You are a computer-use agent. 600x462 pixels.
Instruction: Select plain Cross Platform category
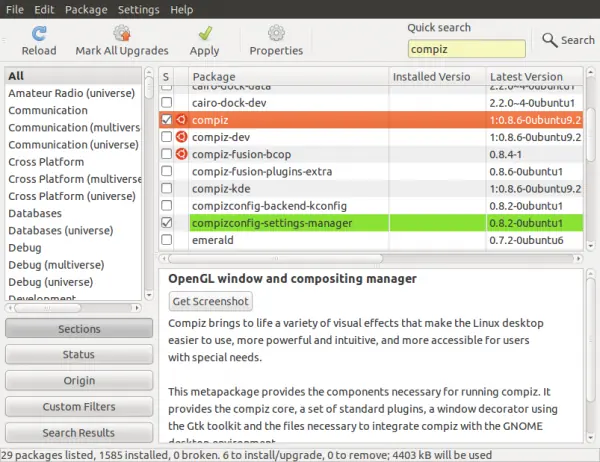73,162
